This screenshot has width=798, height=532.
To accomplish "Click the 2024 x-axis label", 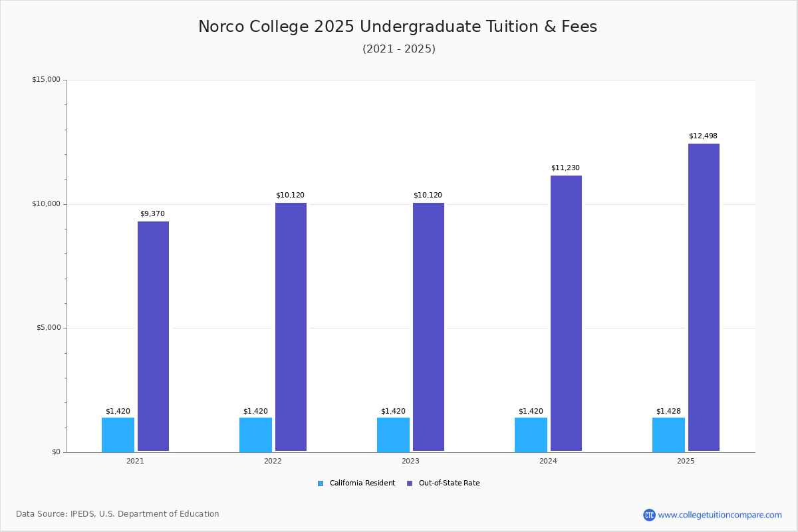I will [548, 461].
